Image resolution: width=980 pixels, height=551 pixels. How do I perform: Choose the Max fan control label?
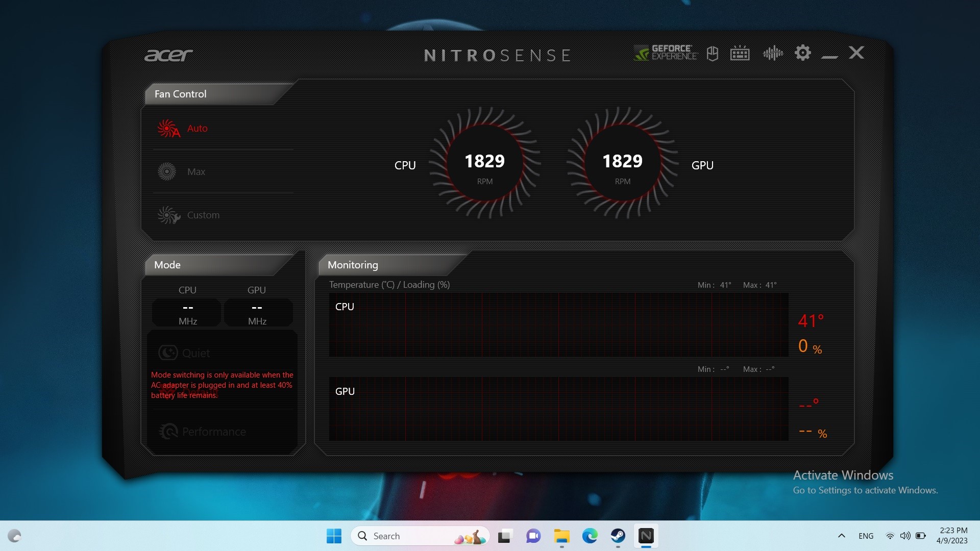197,172
